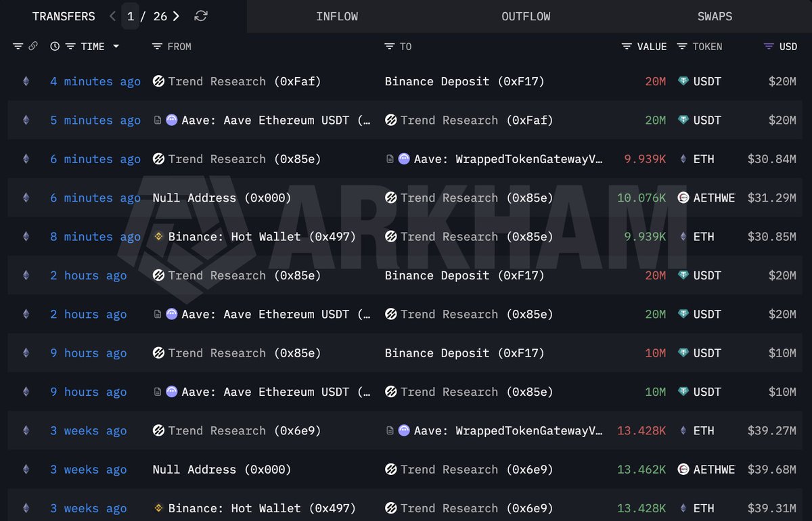The width and height of the screenshot is (812, 521).
Task: Click Ethereum chain icon in $39.68M row
Action: pyautogui.click(x=26, y=469)
